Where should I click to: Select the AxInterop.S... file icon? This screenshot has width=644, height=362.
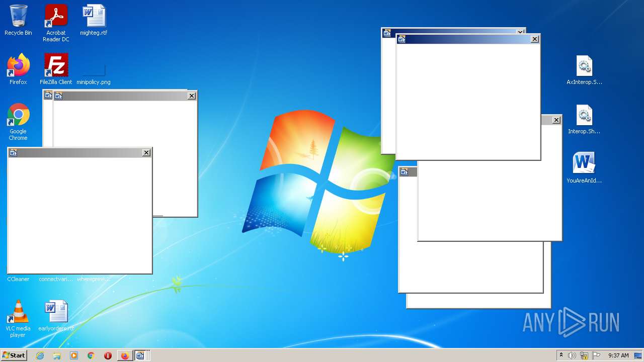(x=584, y=70)
